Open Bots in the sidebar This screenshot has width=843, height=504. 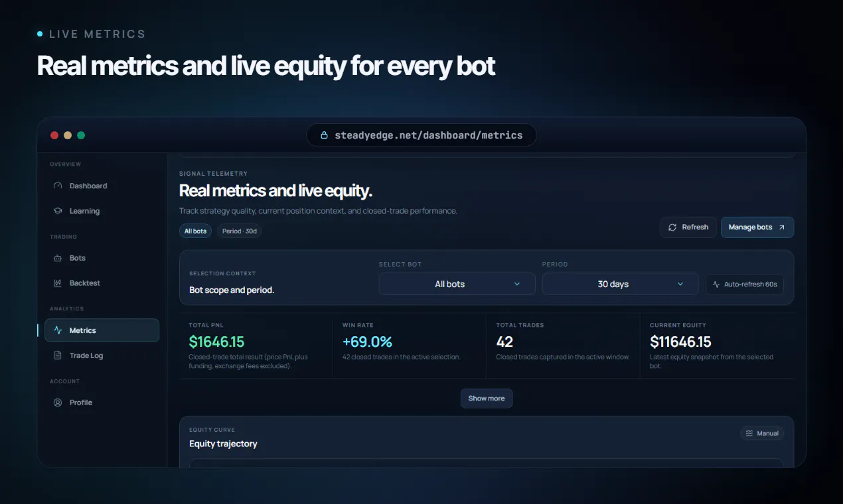click(102, 258)
